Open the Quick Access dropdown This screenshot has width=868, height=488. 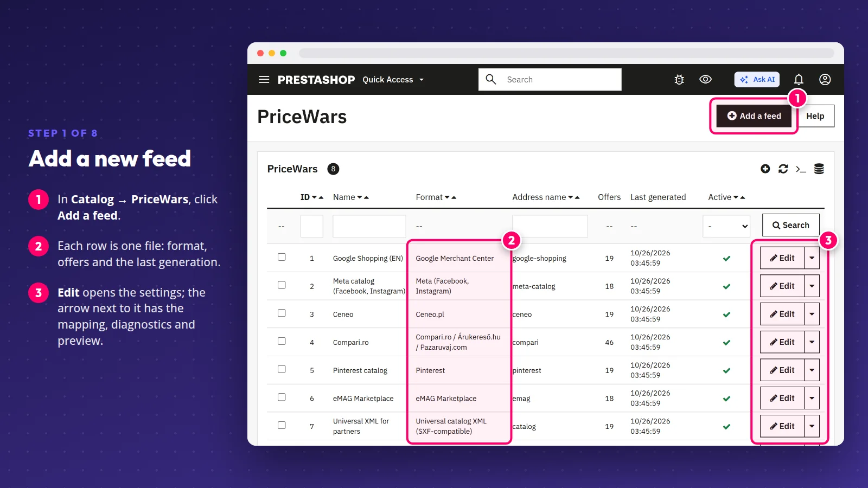pos(393,80)
